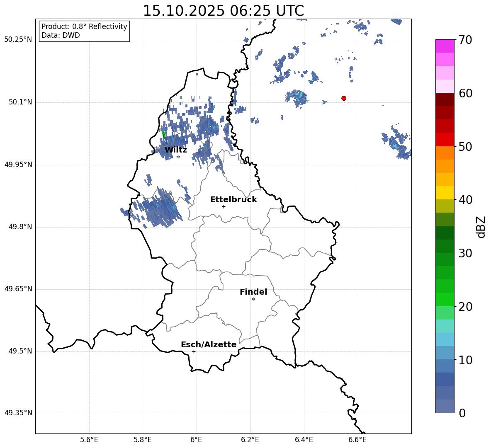Click the 6°E longitude label
The width and height of the screenshot is (491, 448).
click(x=196, y=440)
